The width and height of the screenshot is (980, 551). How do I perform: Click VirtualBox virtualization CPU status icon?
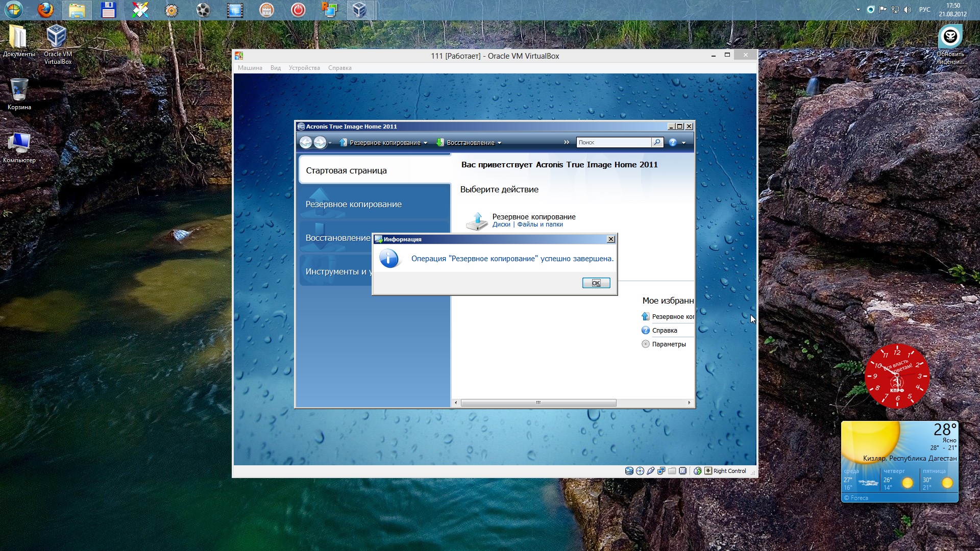point(683,471)
